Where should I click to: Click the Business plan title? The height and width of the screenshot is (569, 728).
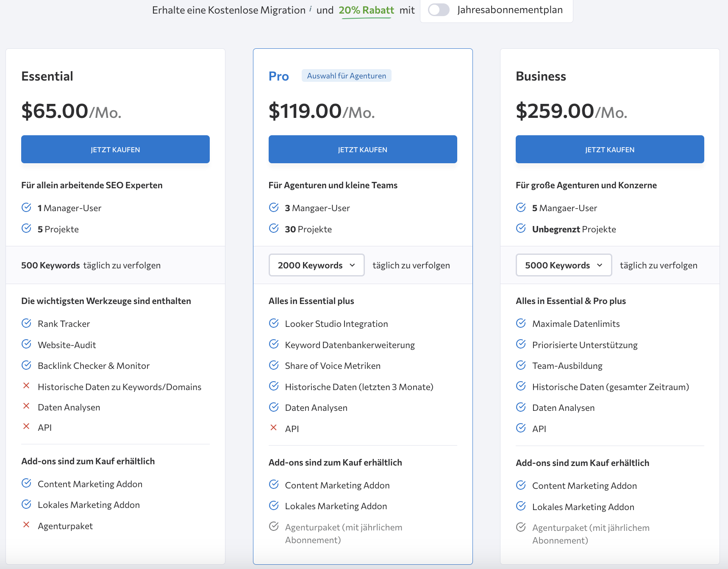[541, 76]
